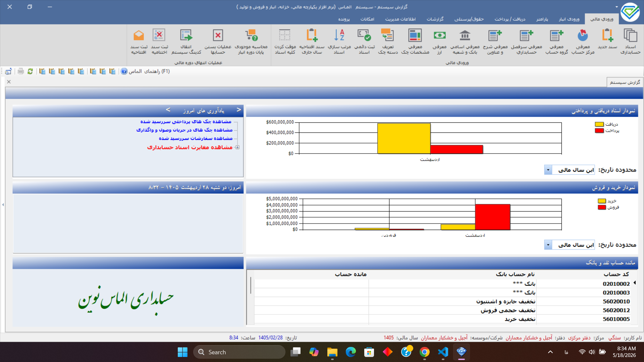Close the گزارش سیستم report panel
Image resolution: width=644 pixels, height=362 pixels.
(x=9, y=82)
